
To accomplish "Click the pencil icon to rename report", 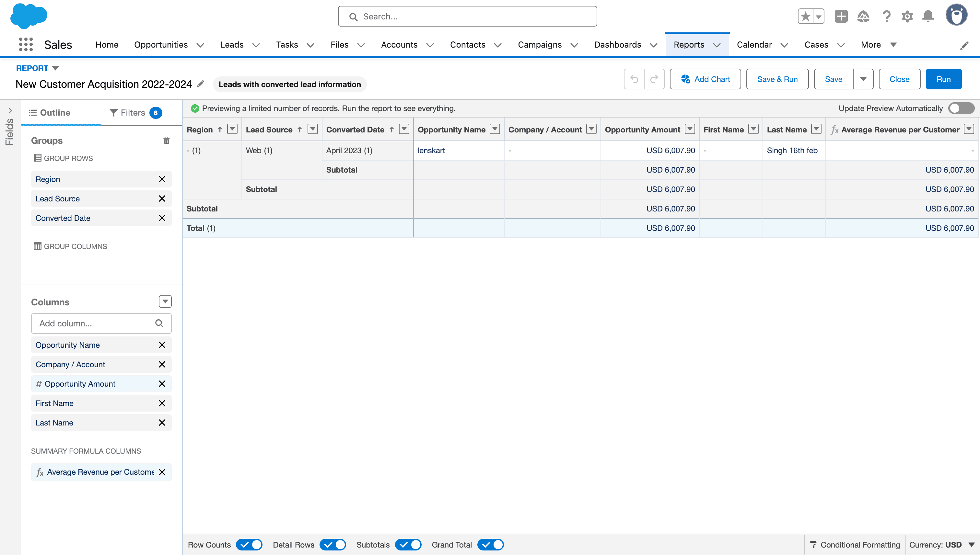I will (201, 84).
